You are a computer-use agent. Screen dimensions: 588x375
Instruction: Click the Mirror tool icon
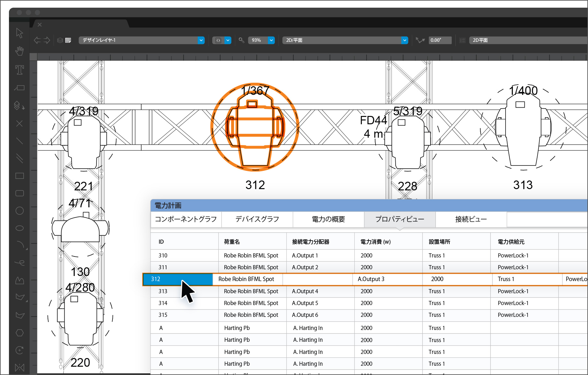19,367
